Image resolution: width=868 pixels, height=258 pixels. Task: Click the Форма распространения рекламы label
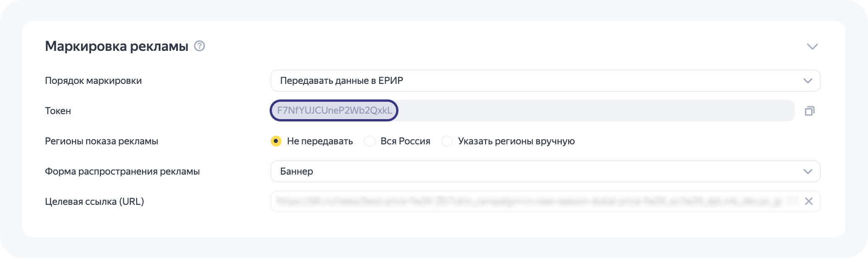coord(122,171)
